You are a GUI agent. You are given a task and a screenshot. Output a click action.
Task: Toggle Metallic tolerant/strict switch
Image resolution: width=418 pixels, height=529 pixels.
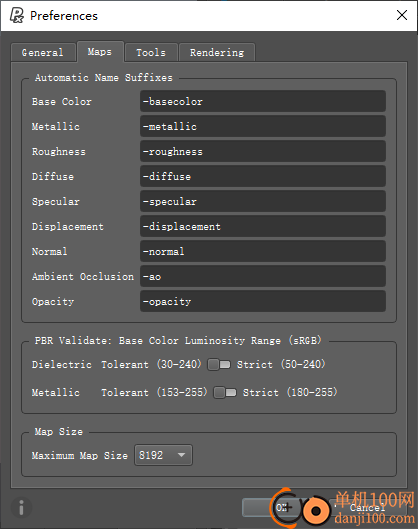tap(225, 392)
